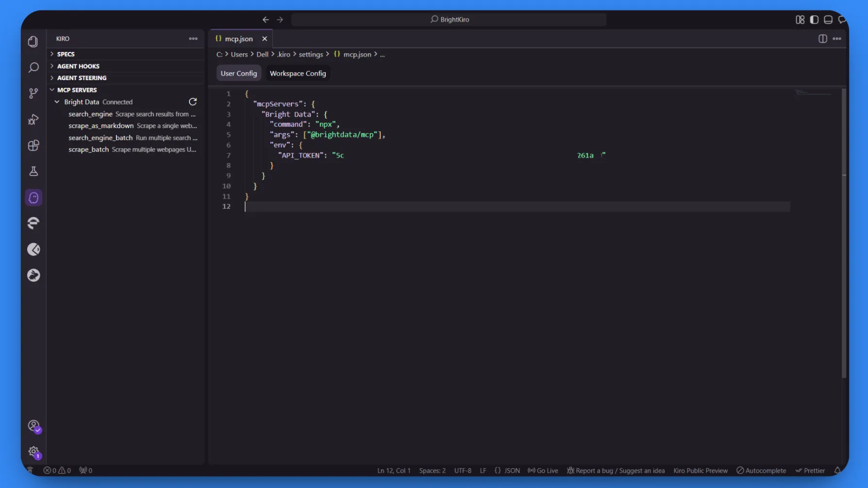The width and height of the screenshot is (868, 488).
Task: Open the Manage settings gear icon
Action: [x=33, y=452]
